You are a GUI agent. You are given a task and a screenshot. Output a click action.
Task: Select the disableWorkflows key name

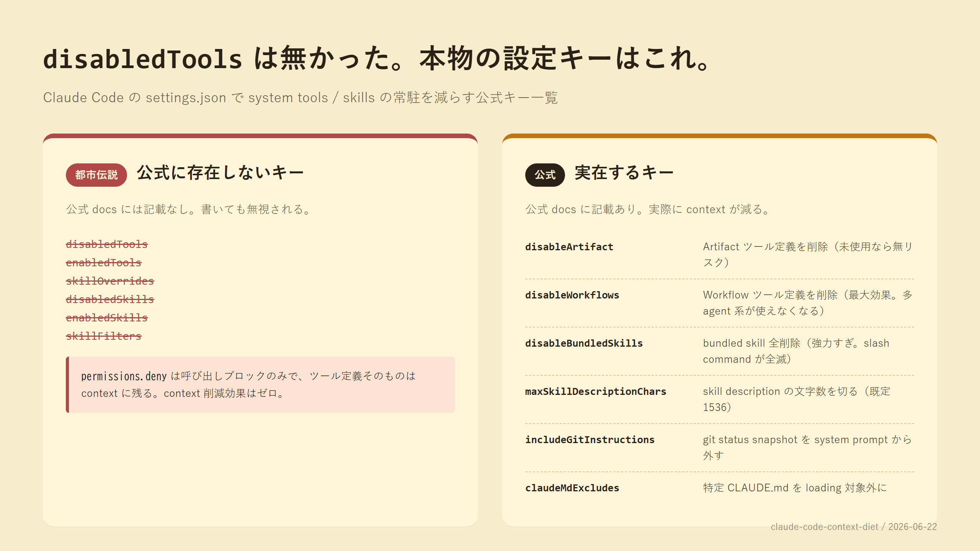(x=572, y=295)
